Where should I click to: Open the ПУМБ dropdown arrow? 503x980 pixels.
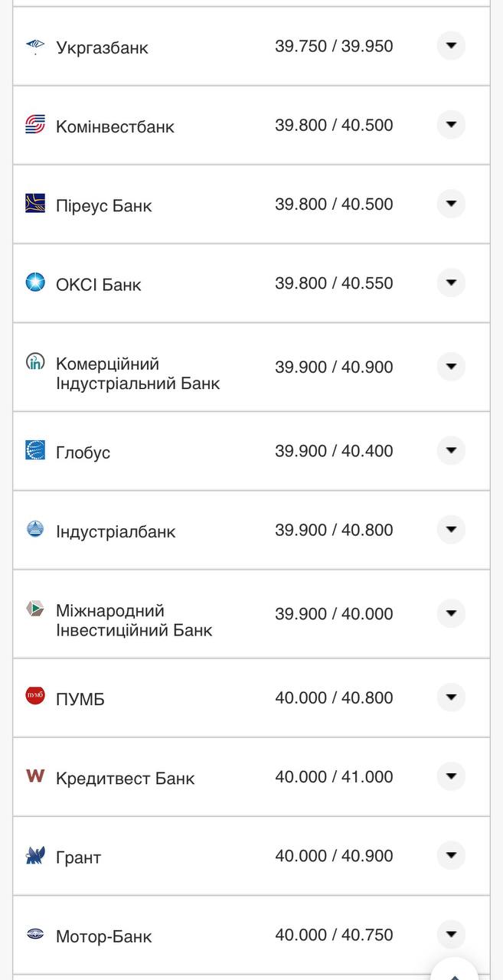click(x=451, y=697)
